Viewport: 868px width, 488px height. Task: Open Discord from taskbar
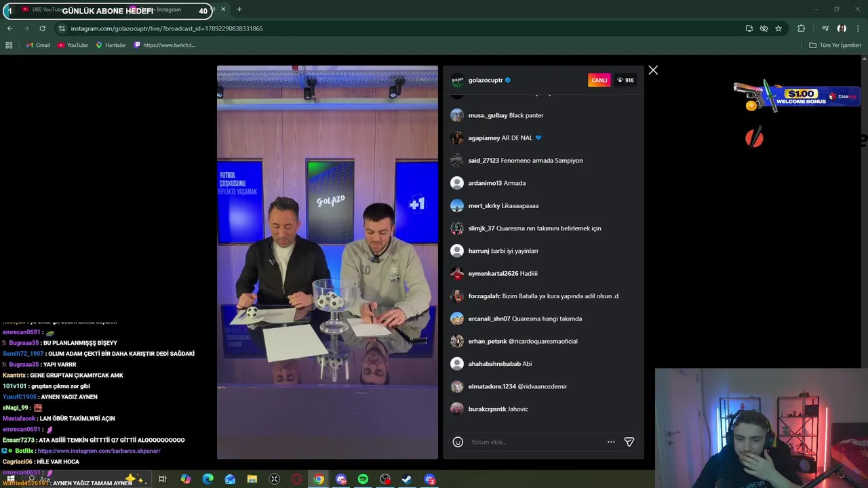coord(341,479)
